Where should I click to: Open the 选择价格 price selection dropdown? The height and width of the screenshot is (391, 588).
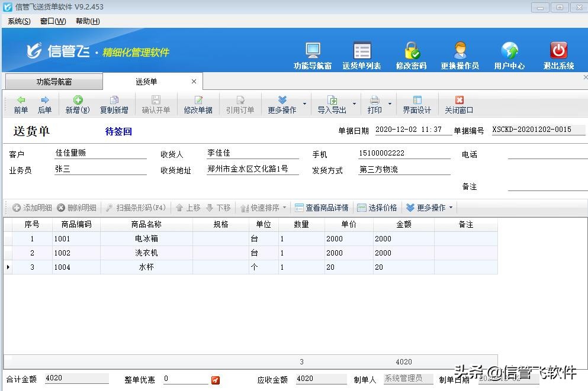pos(378,207)
